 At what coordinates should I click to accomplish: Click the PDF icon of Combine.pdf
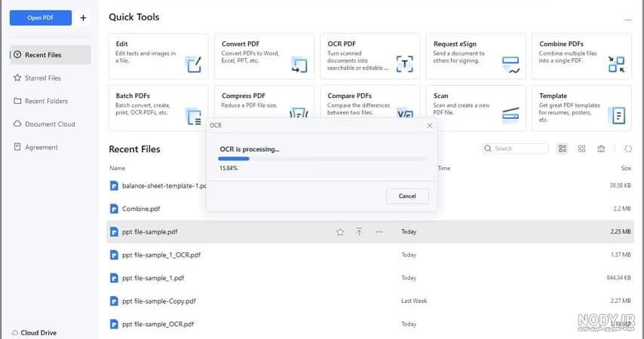tap(114, 209)
